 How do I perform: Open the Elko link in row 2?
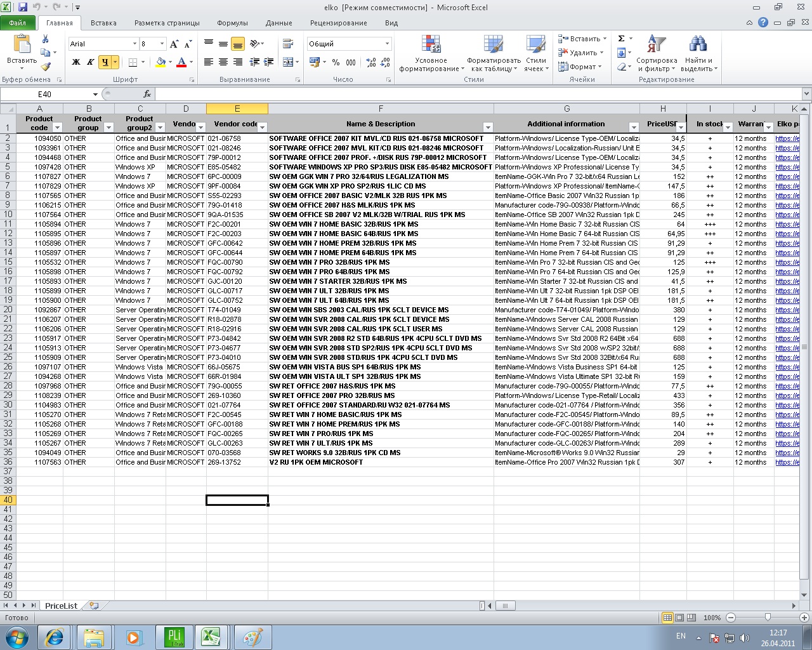787,138
